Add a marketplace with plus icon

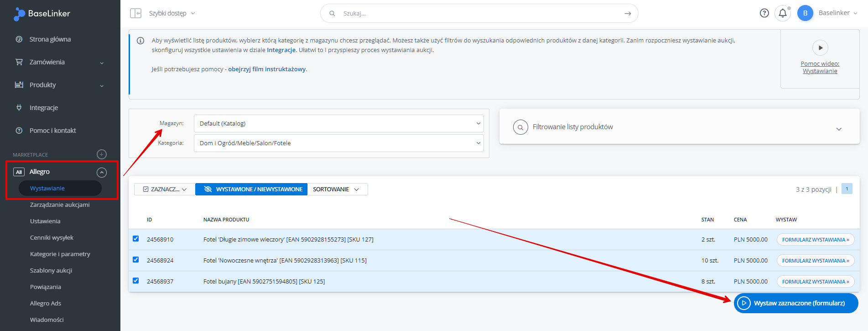[102, 154]
